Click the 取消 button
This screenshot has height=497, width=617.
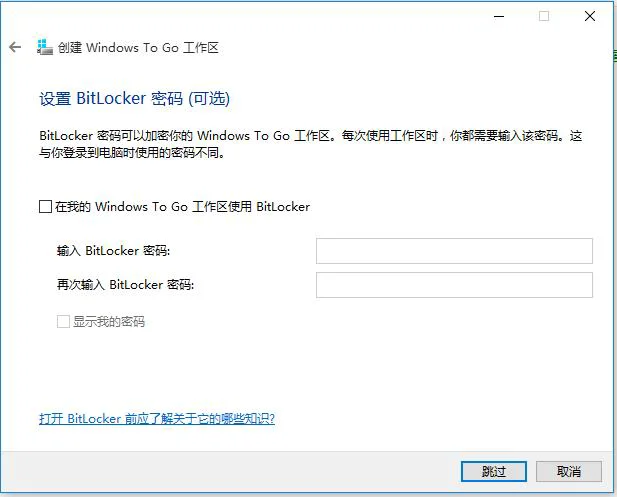[569, 471]
